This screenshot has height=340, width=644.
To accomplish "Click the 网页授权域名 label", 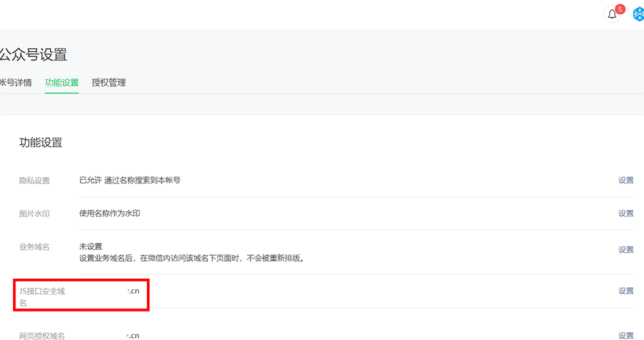I will (x=42, y=335).
